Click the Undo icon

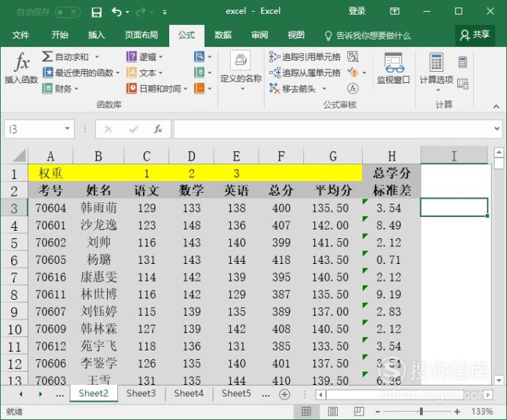point(116,12)
